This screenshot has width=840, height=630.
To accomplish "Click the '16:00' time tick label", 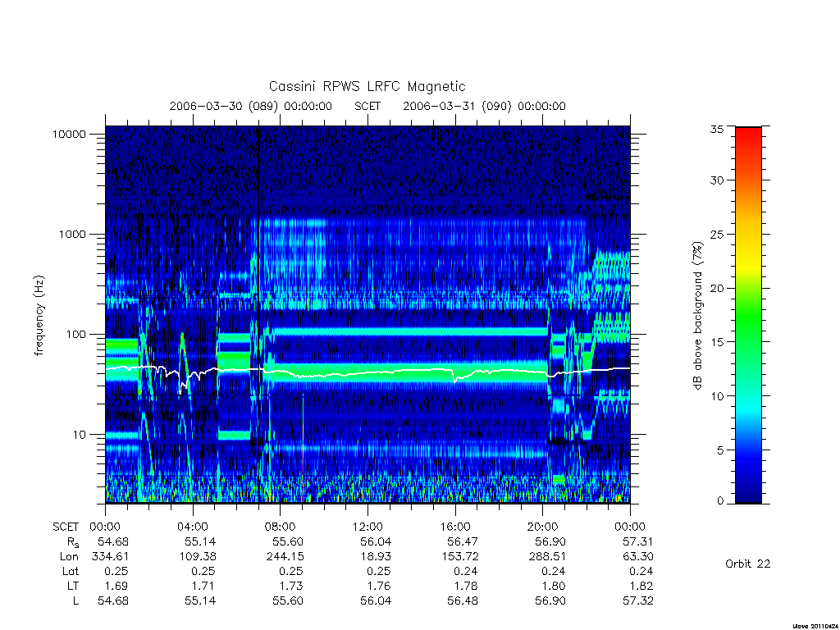I will coord(455,527).
